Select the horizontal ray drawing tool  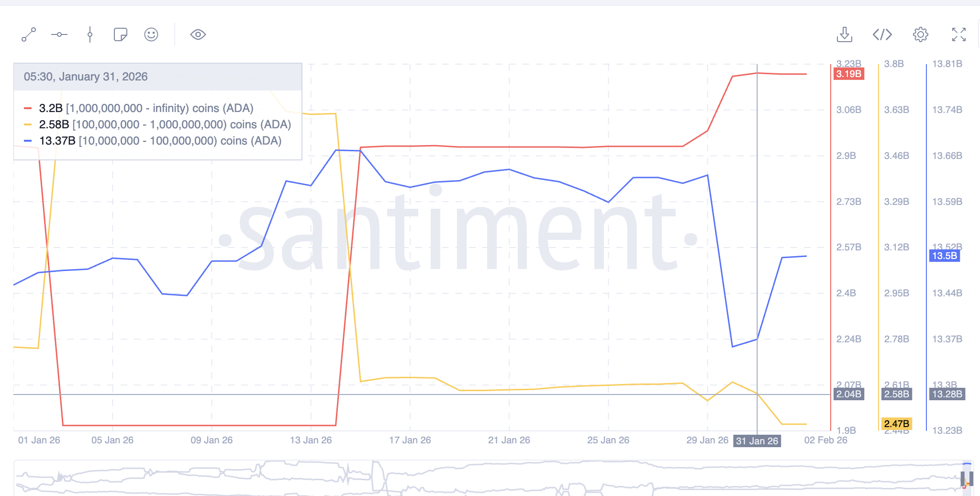pyautogui.click(x=59, y=34)
